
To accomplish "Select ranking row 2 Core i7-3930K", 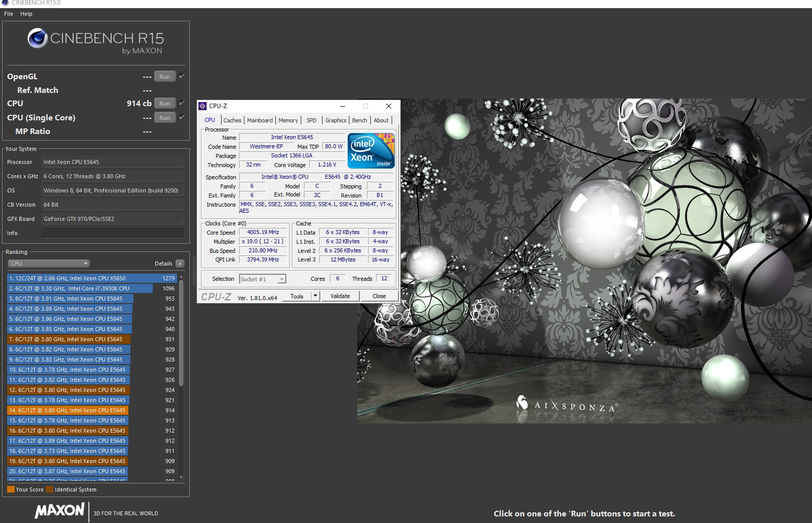I will point(92,288).
